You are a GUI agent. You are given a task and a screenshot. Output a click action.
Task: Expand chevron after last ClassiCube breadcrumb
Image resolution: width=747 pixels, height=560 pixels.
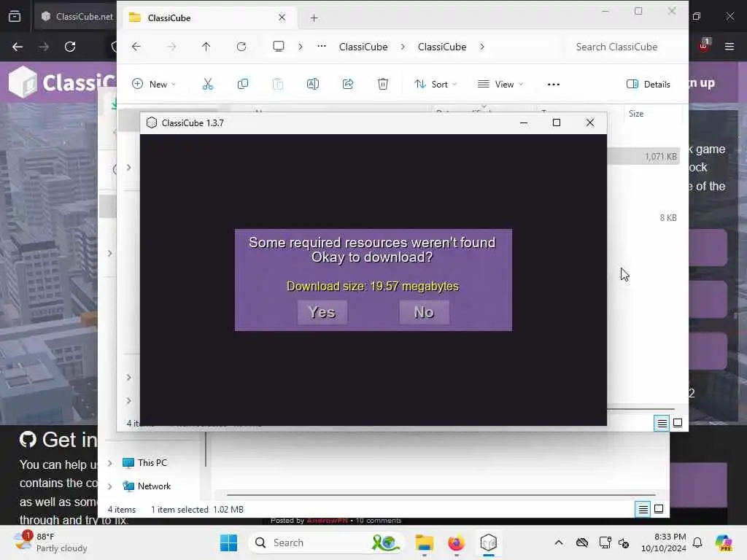point(482,47)
